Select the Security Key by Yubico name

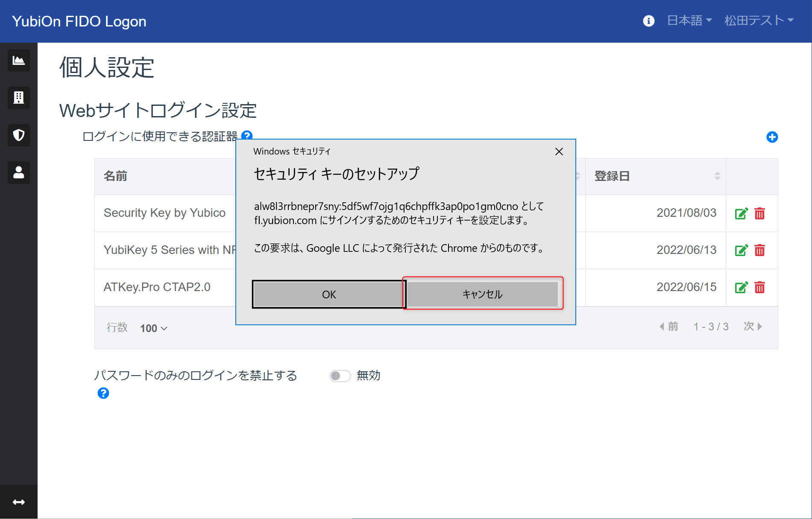click(x=164, y=213)
